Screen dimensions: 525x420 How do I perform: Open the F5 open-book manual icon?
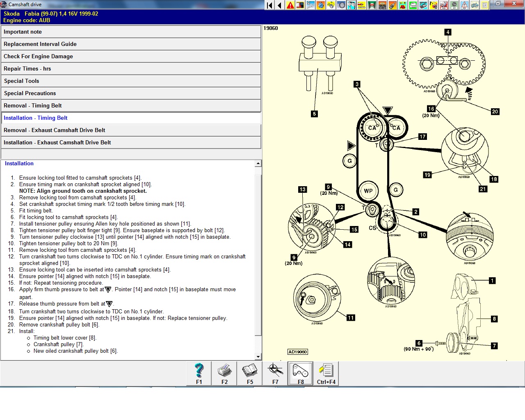point(250,373)
